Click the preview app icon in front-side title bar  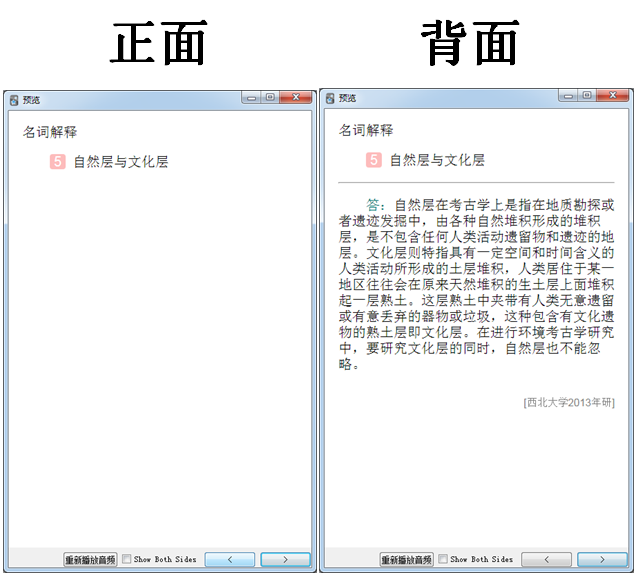coord(14,100)
